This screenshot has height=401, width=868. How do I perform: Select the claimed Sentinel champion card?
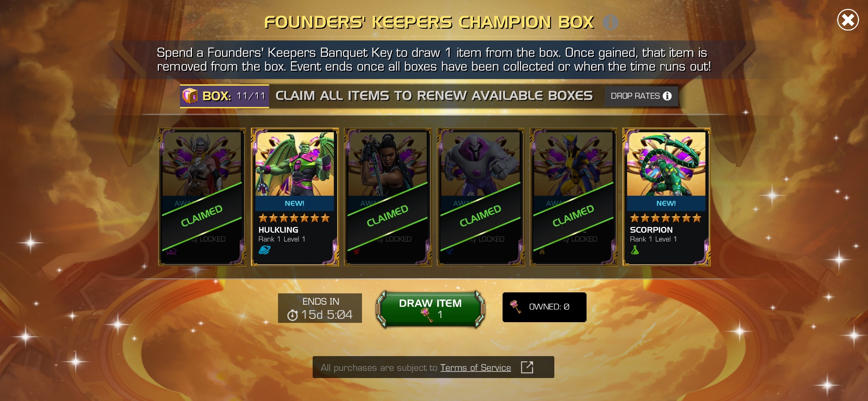(x=481, y=197)
